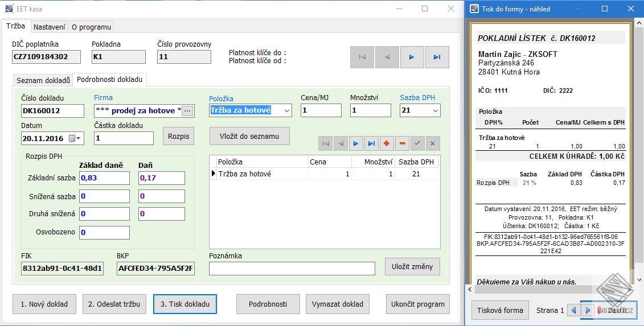Click the Množství input field
644x326 pixels.
[371, 110]
